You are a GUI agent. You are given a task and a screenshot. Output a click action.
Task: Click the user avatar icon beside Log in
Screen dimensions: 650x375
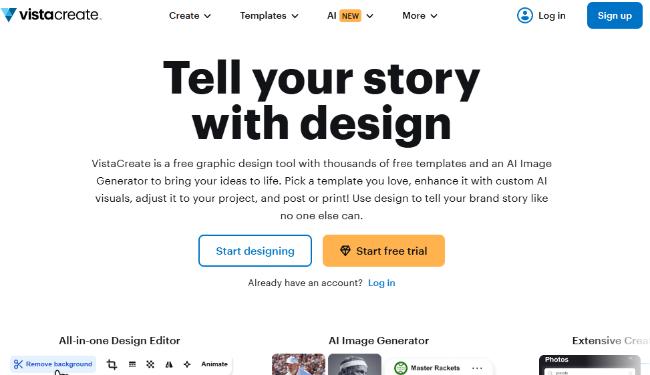(525, 16)
